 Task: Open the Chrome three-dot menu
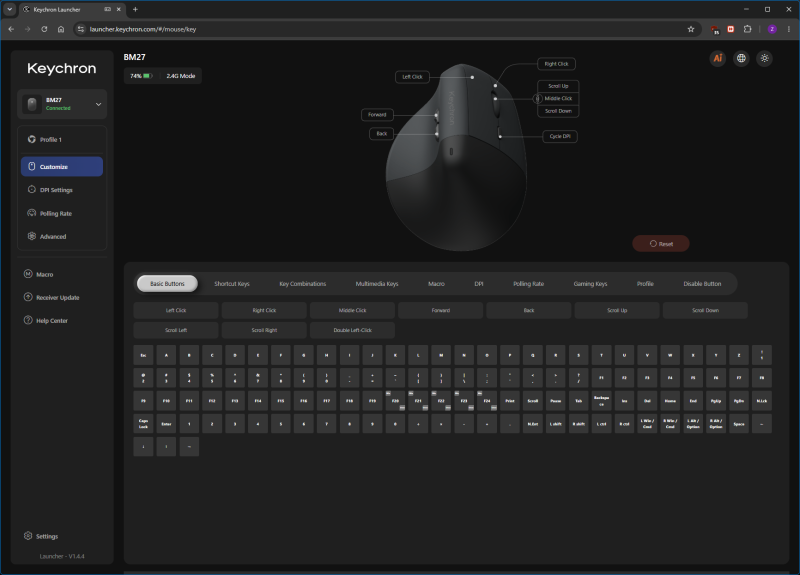[x=789, y=29]
